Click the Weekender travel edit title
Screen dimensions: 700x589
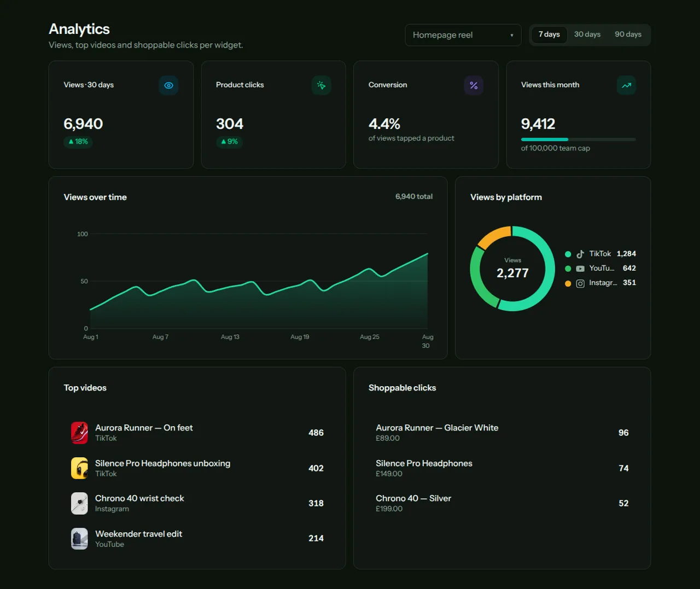[x=138, y=534]
